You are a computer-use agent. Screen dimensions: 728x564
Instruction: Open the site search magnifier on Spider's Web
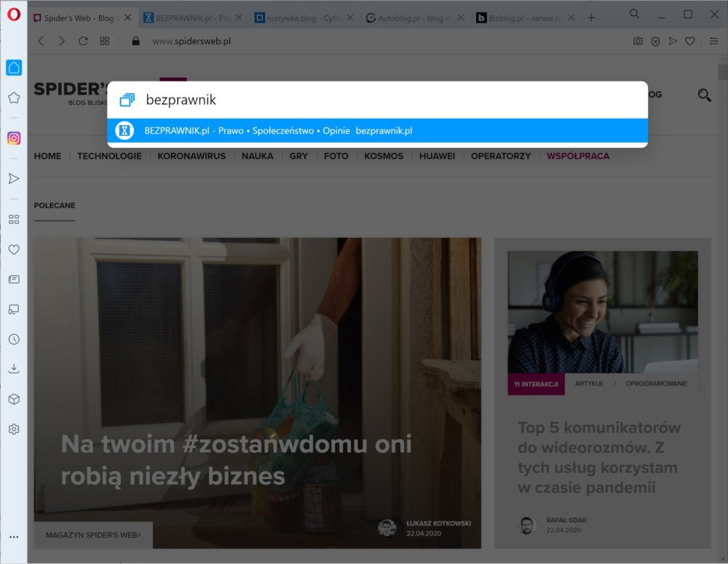tap(704, 95)
